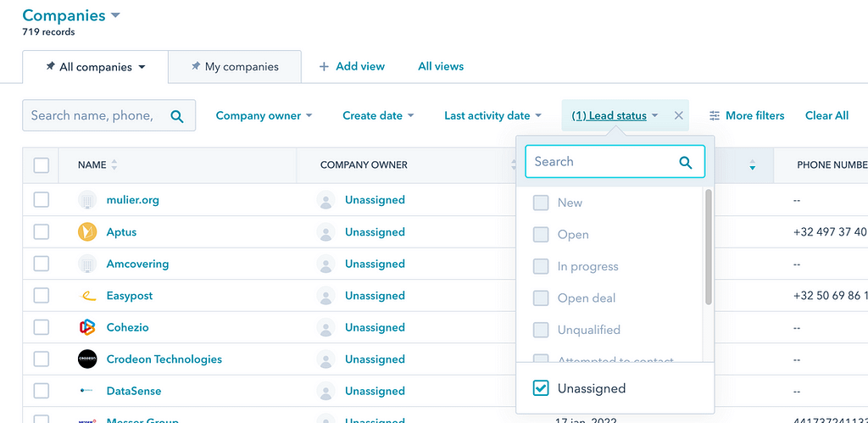Click the pin icon on All companies tab
Image resolution: width=868 pixels, height=423 pixels.
click(x=50, y=66)
